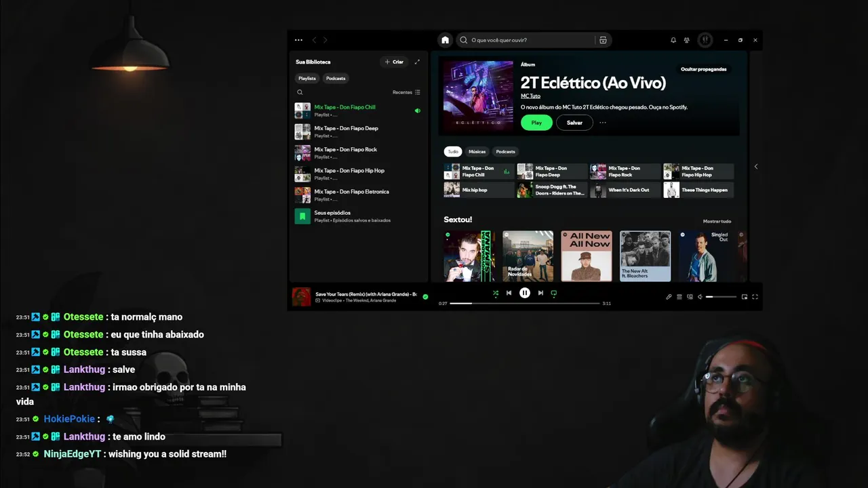Enter fullscreen player view
868x488 pixels.
tap(755, 297)
